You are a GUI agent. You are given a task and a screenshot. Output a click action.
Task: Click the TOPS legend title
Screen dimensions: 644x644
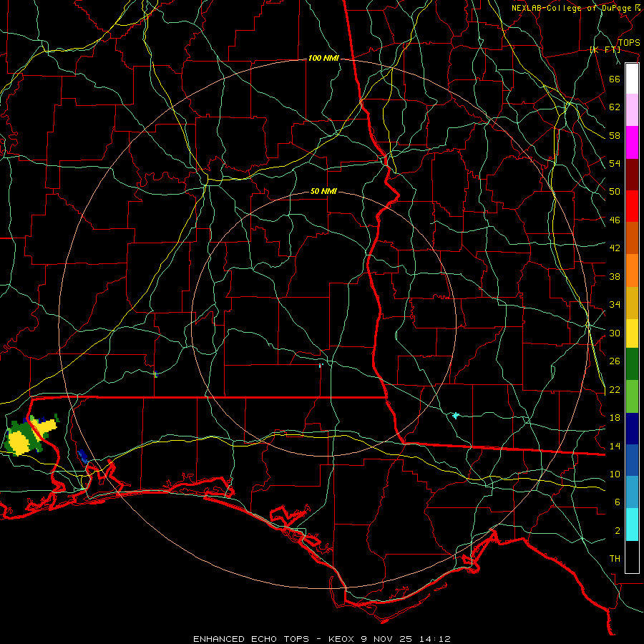pos(629,43)
